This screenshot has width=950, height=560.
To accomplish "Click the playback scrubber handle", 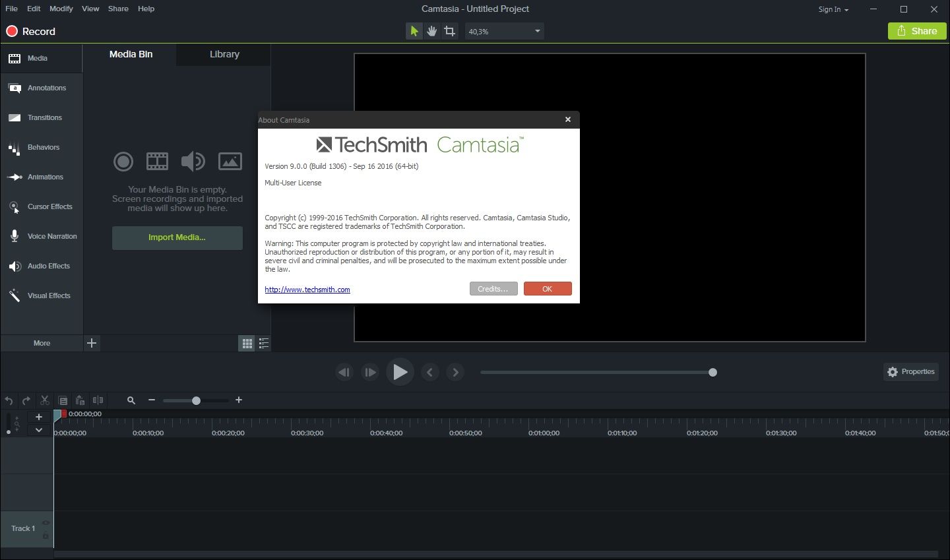I will click(x=712, y=373).
